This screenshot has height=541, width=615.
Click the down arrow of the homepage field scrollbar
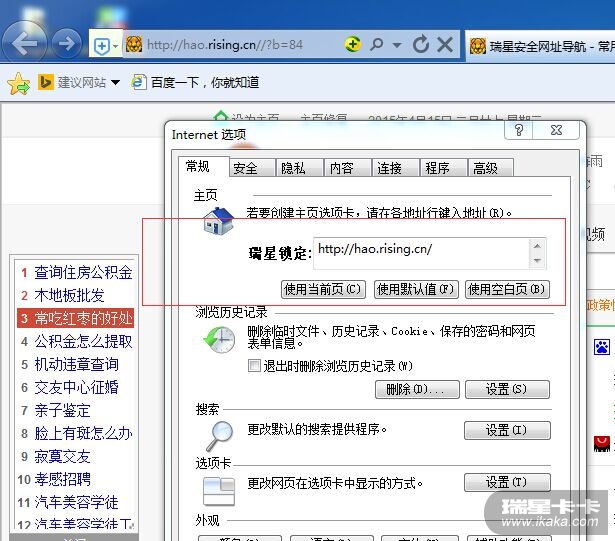coord(537,260)
